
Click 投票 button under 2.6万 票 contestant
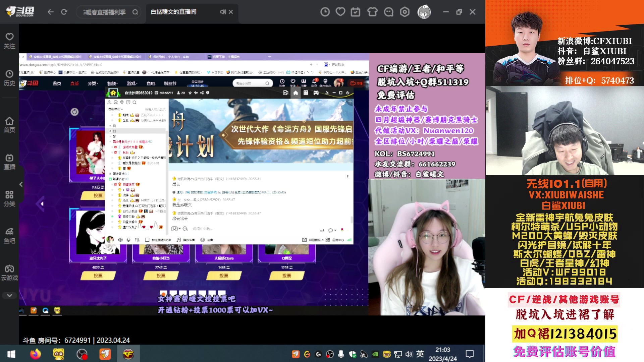click(96, 195)
